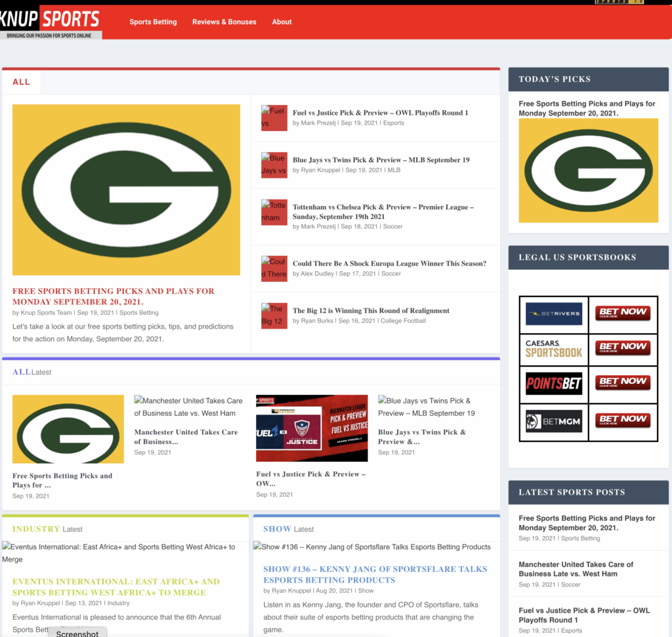Open Tottenham vs Chelsea Premier League article
The height and width of the screenshot is (637, 672).
[383, 212]
